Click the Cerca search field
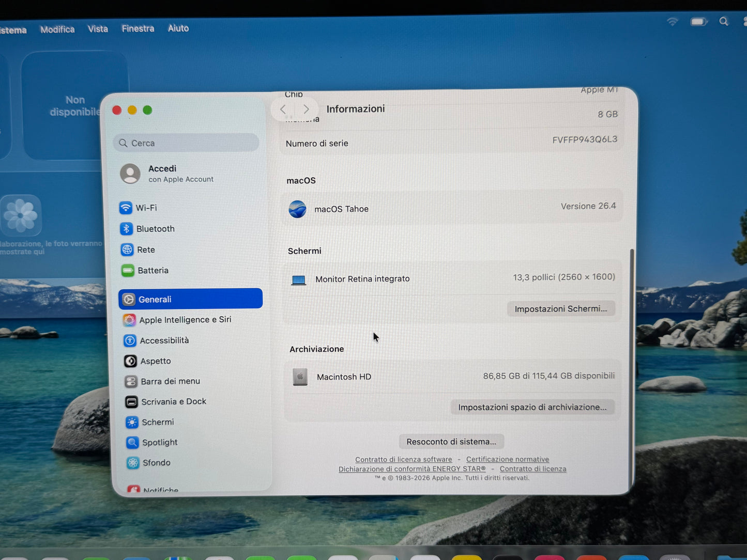 [186, 143]
